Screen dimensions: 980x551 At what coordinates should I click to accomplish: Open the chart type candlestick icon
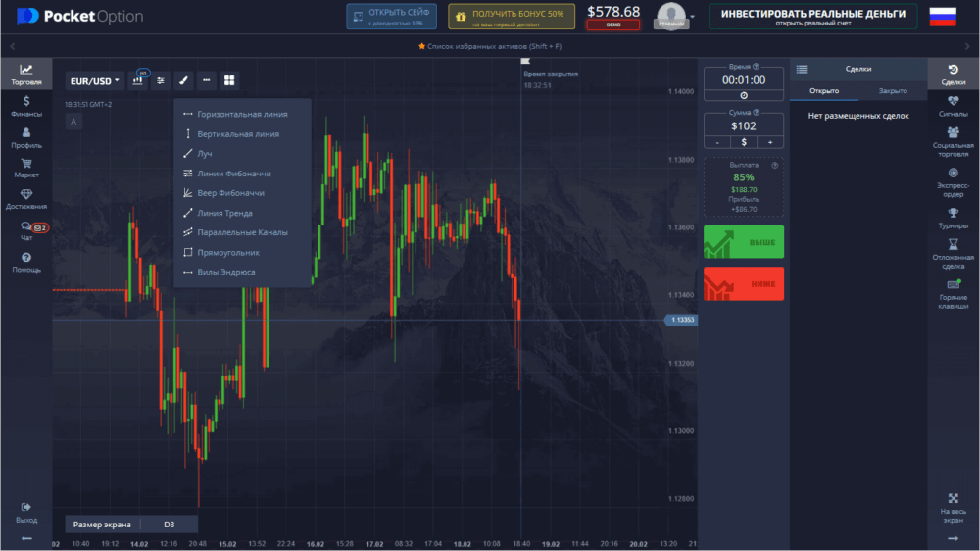tap(138, 80)
